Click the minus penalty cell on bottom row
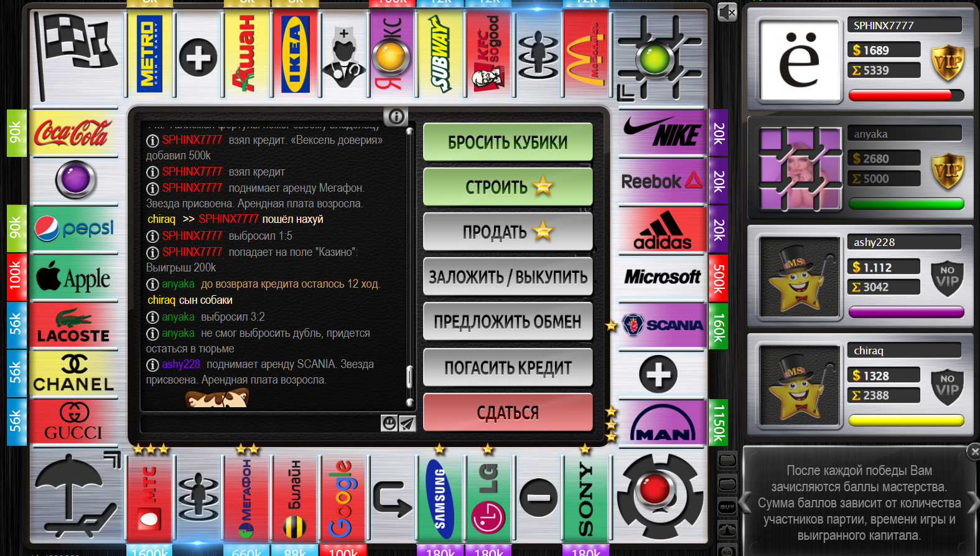980x556 pixels. click(538, 498)
